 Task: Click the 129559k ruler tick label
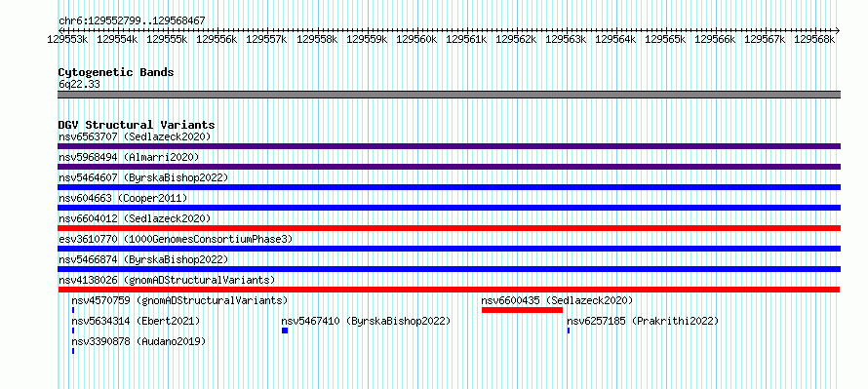(367, 39)
